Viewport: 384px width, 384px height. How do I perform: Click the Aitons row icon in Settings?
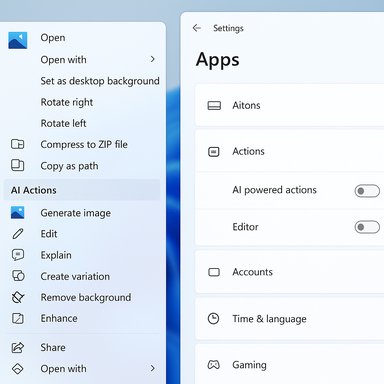click(214, 106)
